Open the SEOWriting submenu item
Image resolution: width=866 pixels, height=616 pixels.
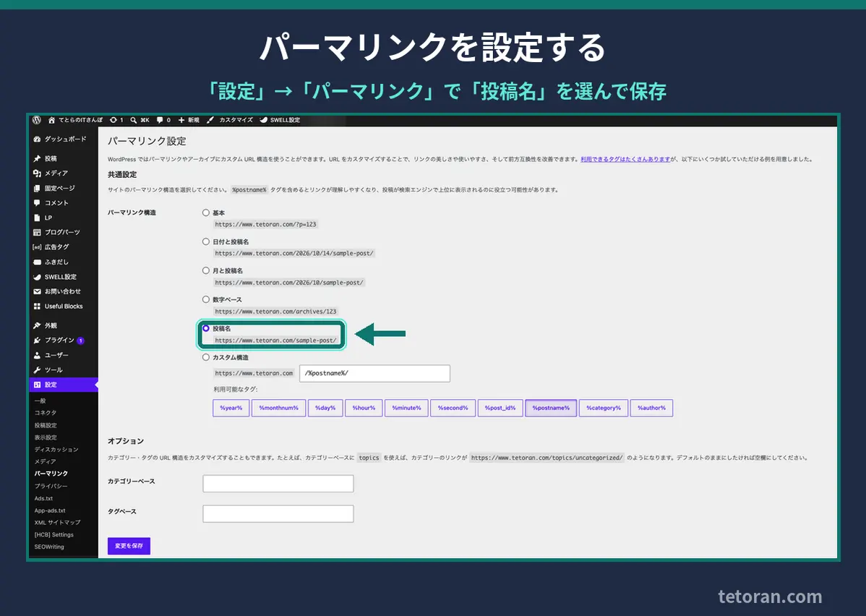click(49, 547)
